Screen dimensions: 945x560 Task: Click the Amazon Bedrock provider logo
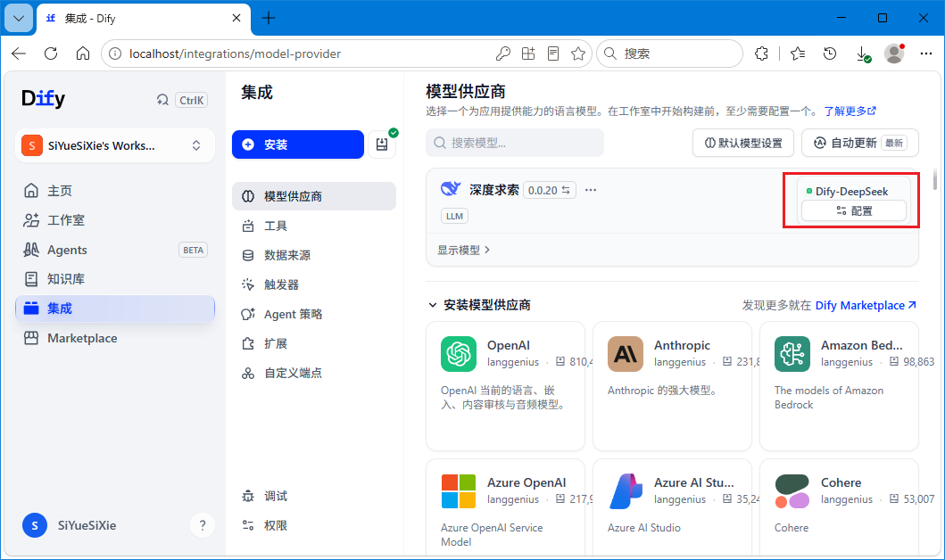(x=792, y=354)
